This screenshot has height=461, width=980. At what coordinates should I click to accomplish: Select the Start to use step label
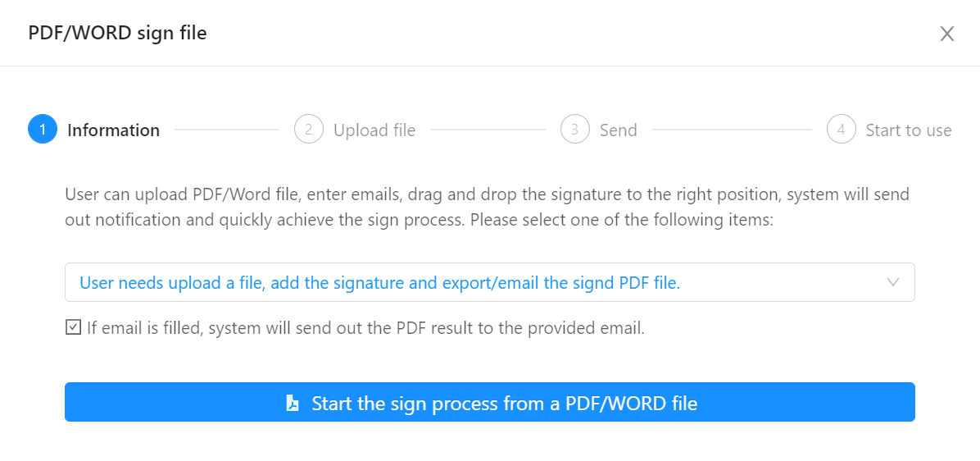click(x=909, y=130)
